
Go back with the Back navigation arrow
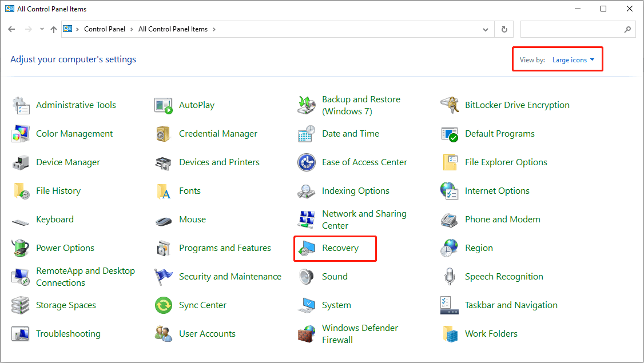click(x=11, y=29)
